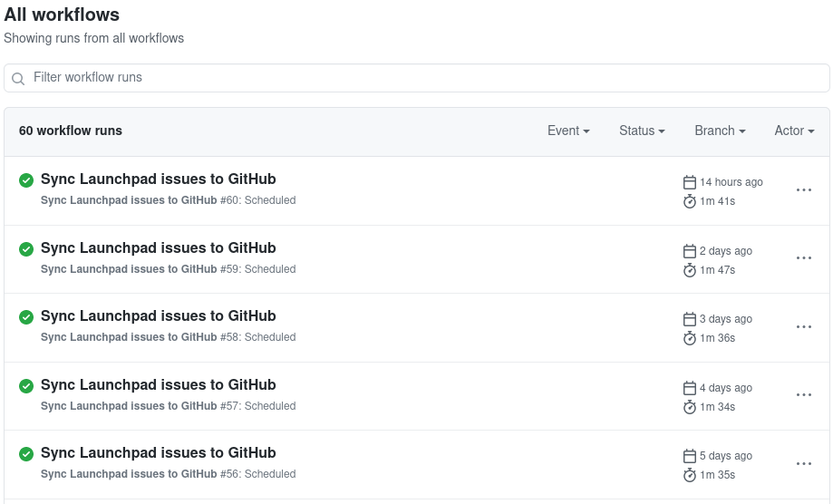Screen dimensions: 833x504
Task: Open run titled Sync Launchpad issues #60
Action: click(x=159, y=179)
